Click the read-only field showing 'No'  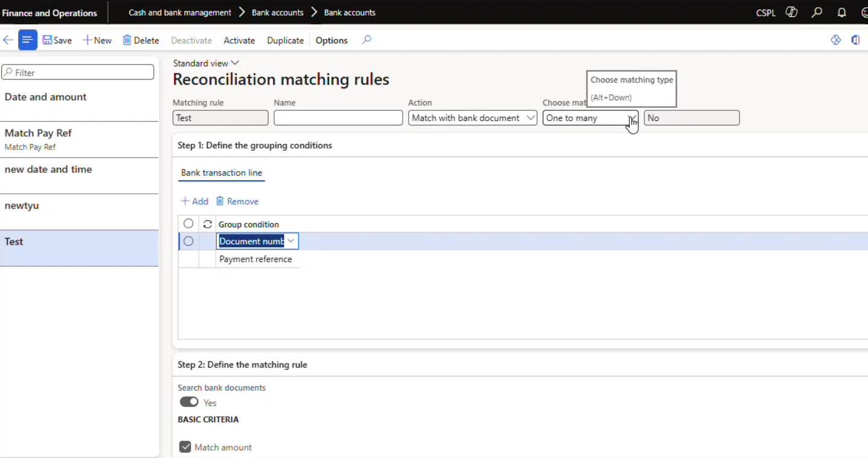click(691, 118)
